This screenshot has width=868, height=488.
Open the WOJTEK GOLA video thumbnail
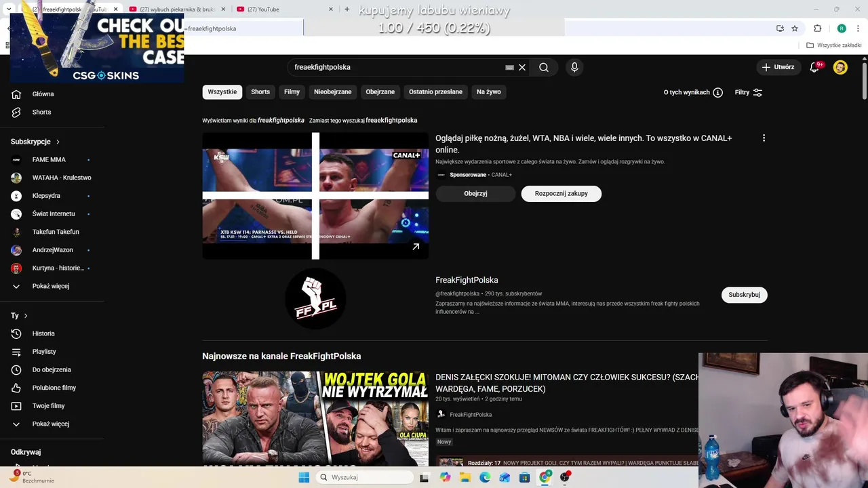315,418
